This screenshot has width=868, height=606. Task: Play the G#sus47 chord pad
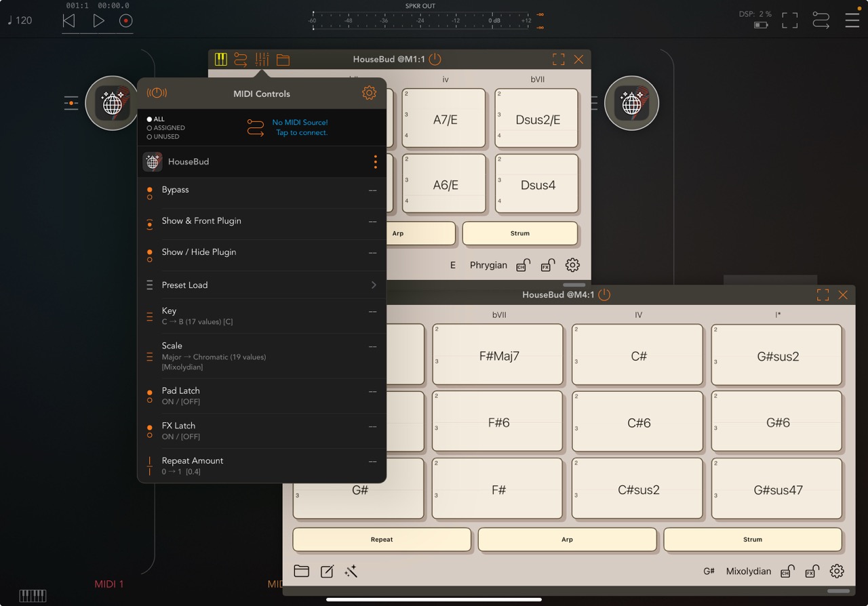777,489
